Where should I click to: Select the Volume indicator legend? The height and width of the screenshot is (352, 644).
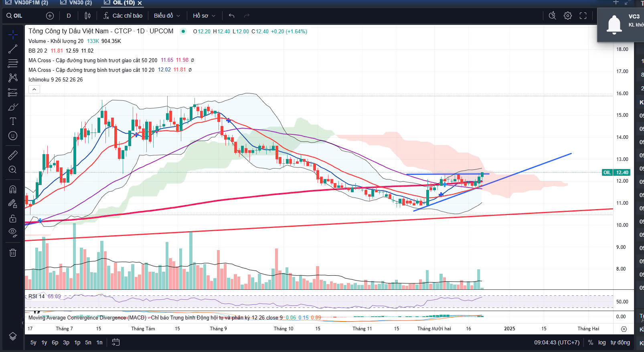pos(56,41)
